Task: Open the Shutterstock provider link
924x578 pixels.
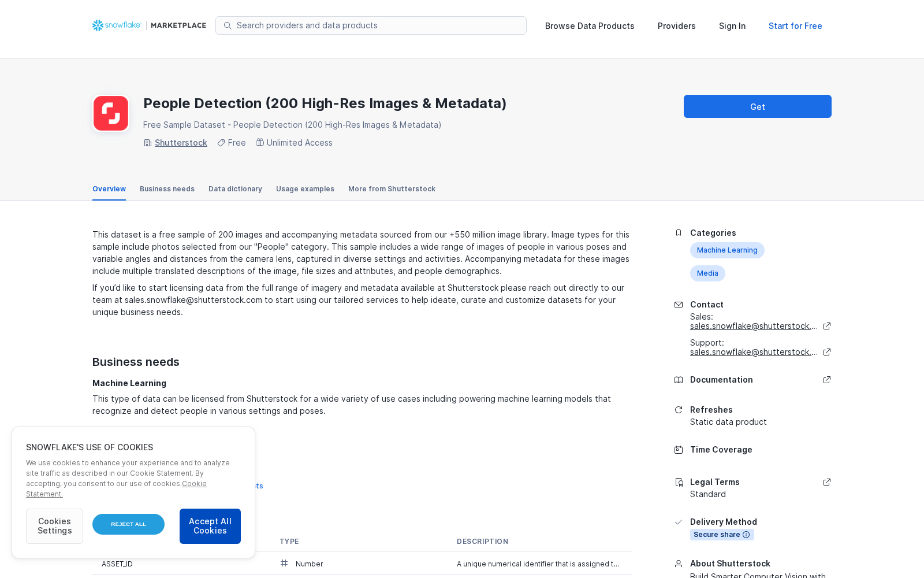Action: click(181, 143)
